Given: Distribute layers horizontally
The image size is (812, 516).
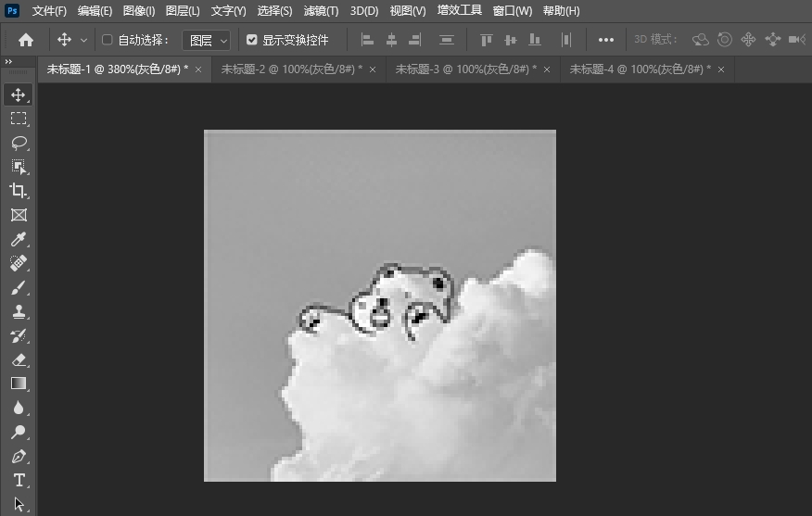Looking at the screenshot, I should point(566,40).
